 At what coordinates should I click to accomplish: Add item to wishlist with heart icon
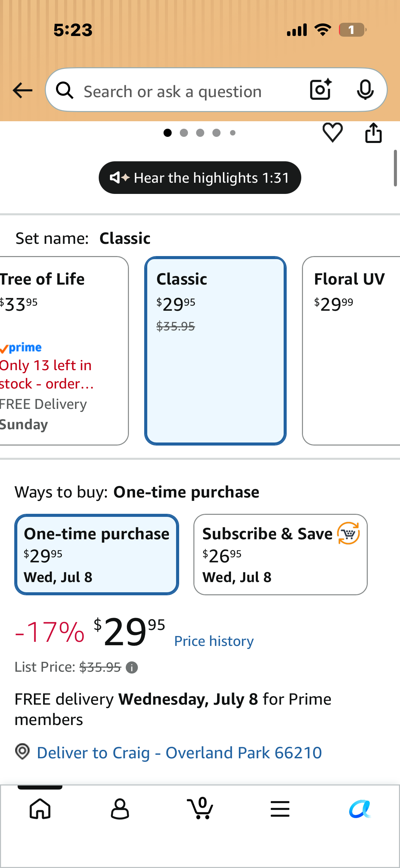click(x=332, y=132)
